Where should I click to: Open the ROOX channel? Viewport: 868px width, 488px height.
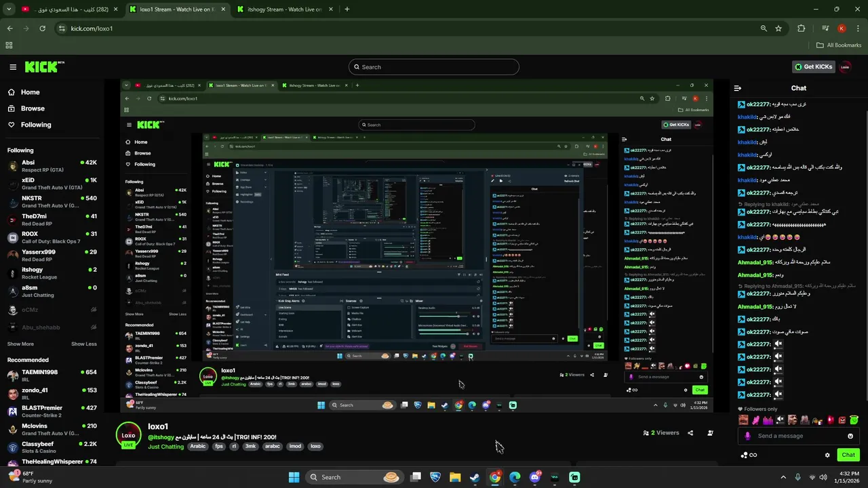pos(52,237)
